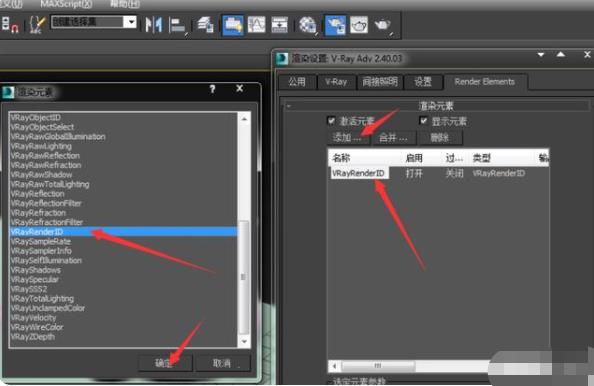Open the Layer Manager icon
Screen dimensions: 594x386
click(x=205, y=25)
